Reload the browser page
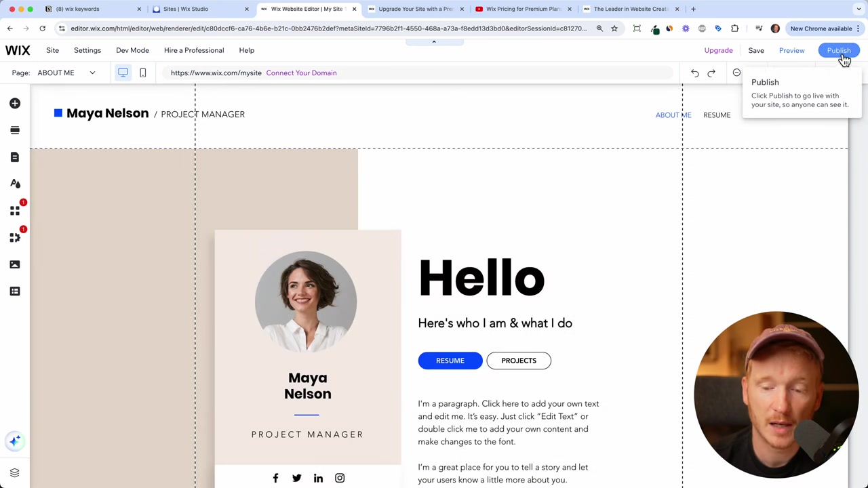The width and height of the screenshot is (868, 488). (42, 28)
